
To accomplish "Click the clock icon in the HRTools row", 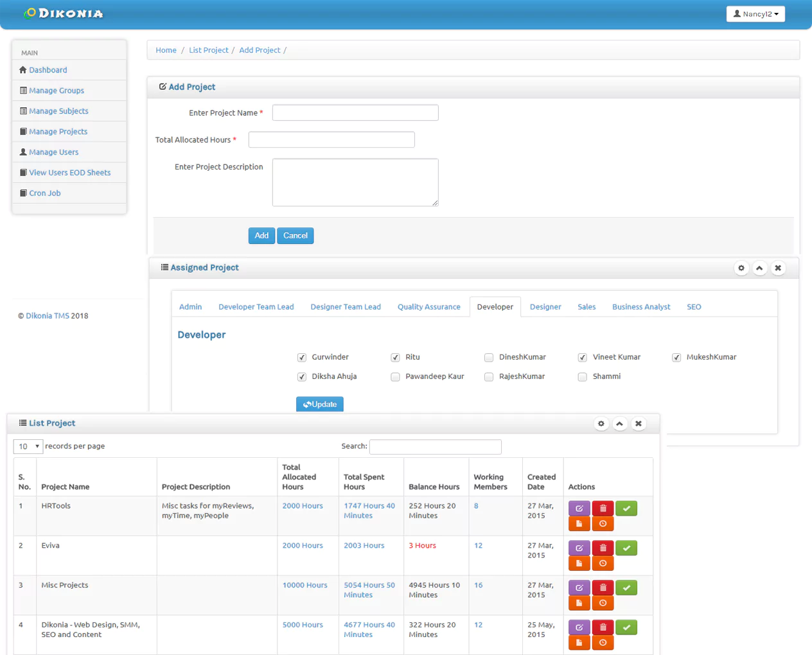I will (603, 524).
